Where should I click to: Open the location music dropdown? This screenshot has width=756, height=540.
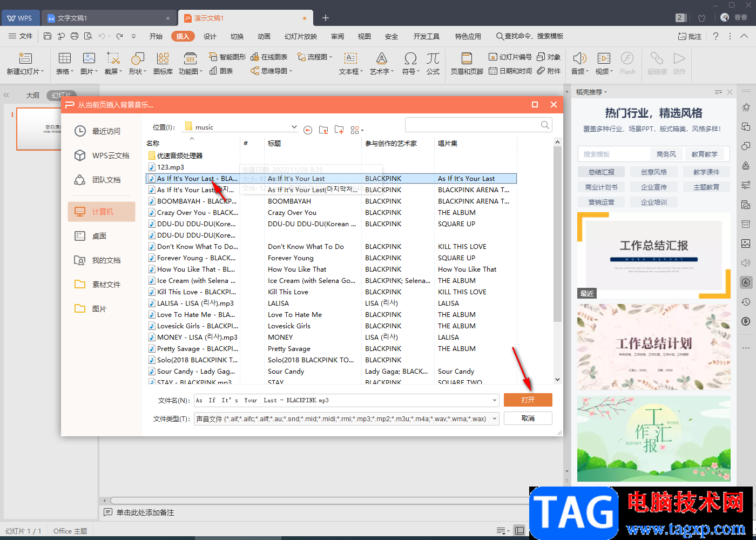294,127
